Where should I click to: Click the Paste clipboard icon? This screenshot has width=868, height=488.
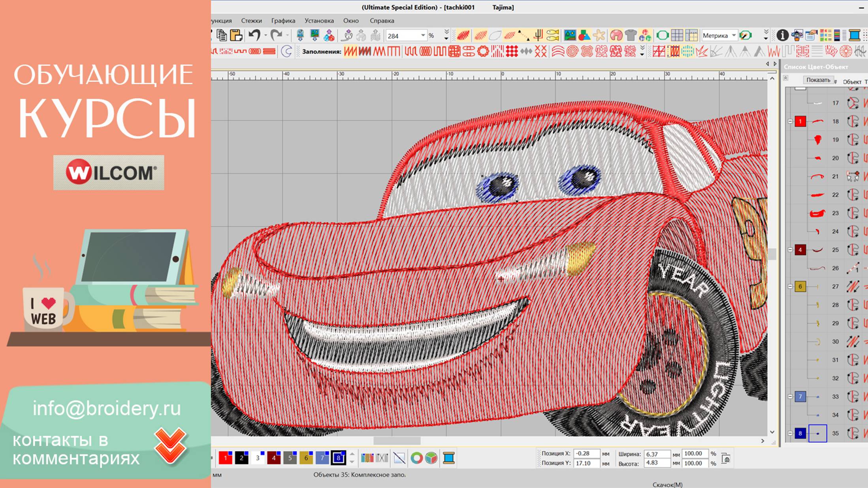236,36
